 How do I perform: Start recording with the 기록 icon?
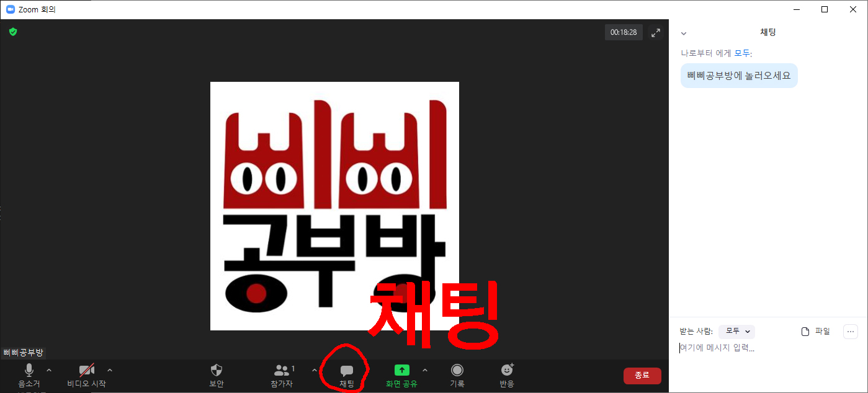(x=457, y=370)
